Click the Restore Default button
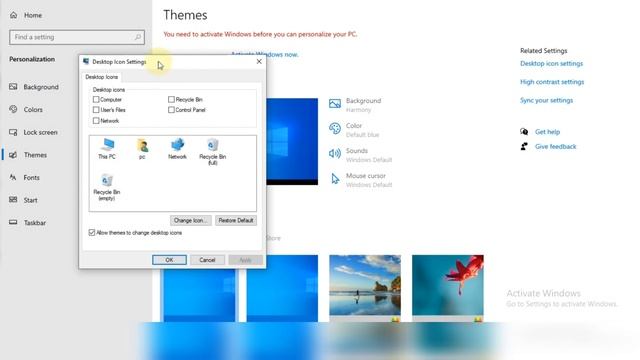The image size is (640, 360). (236, 220)
